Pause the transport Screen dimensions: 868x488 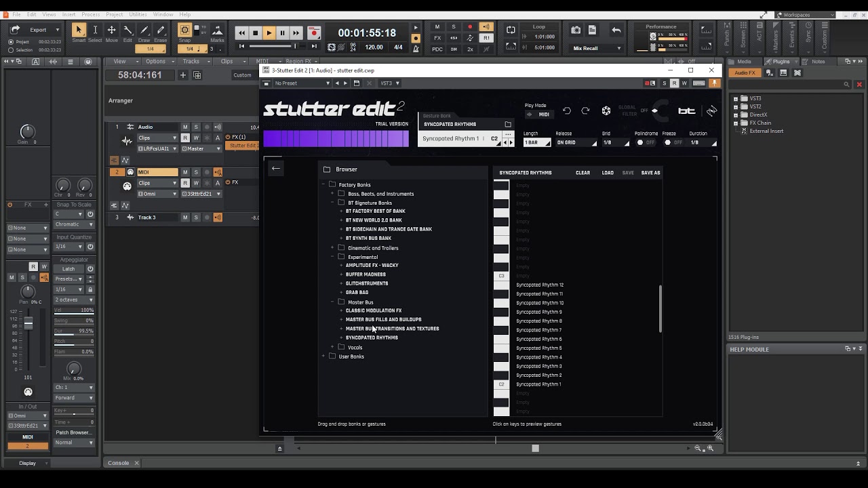coord(282,33)
